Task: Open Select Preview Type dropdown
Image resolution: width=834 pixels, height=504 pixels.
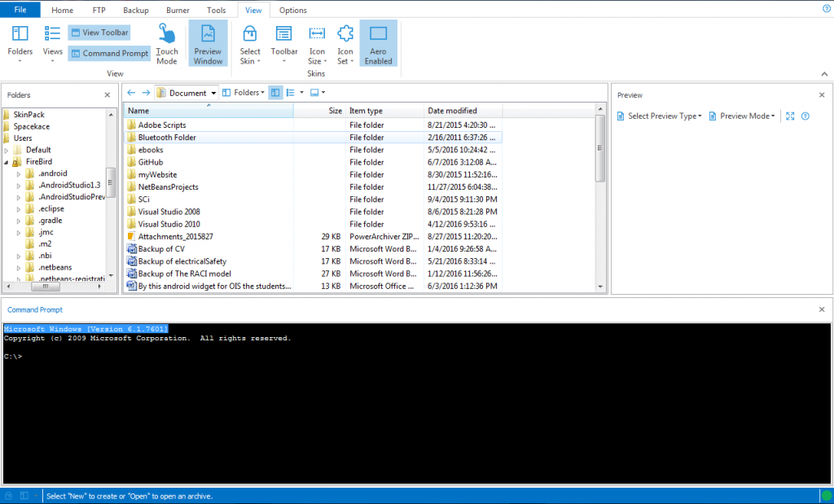Action: tap(660, 116)
